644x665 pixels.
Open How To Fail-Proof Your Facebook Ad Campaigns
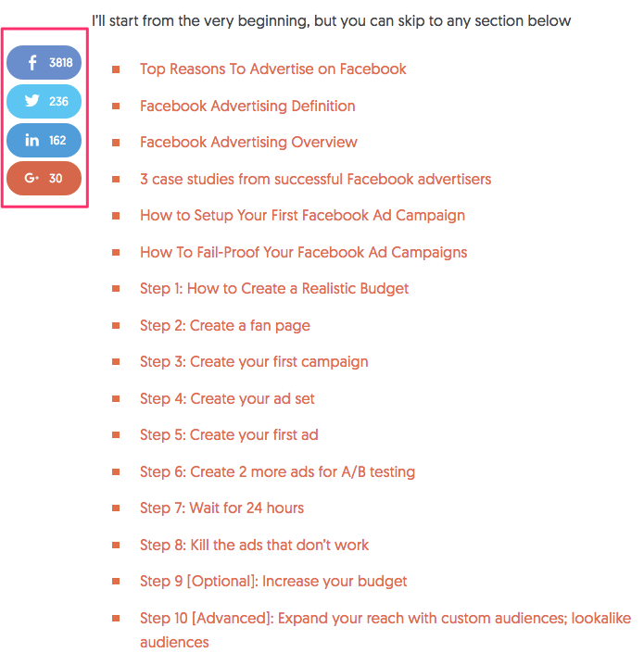pyautogui.click(x=303, y=252)
